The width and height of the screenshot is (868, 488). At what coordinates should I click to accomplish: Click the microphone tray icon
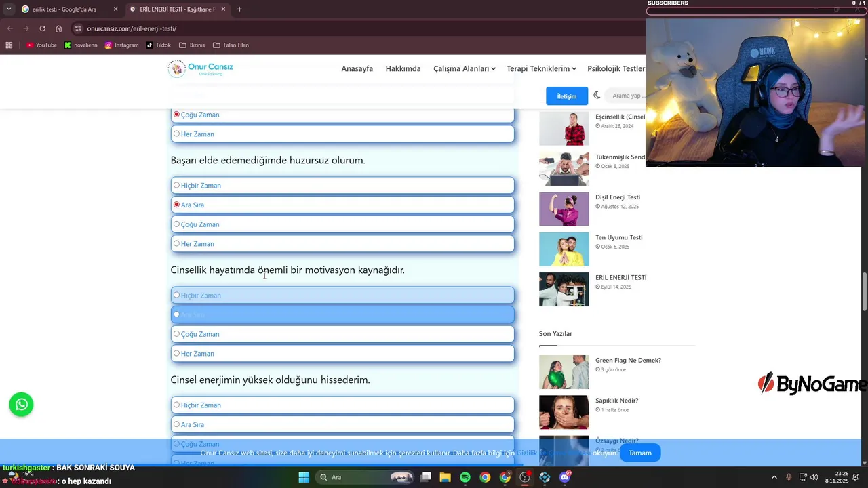[x=789, y=477]
